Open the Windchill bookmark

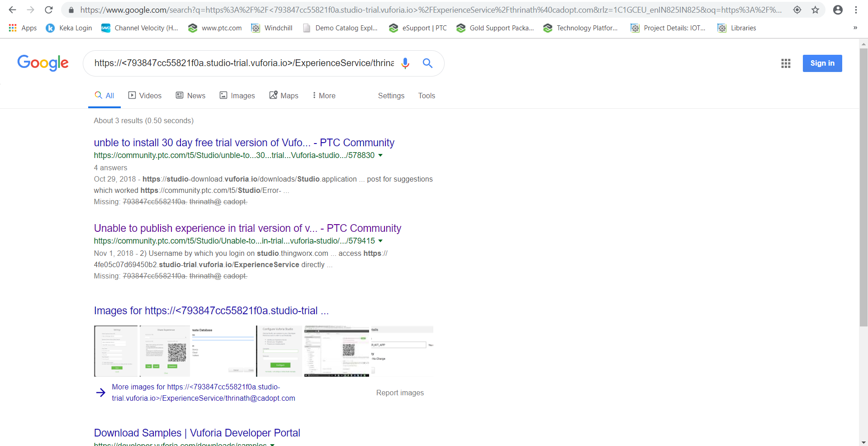pos(272,28)
